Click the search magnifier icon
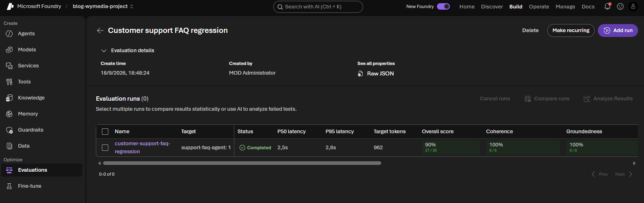644x203 pixels. click(280, 7)
